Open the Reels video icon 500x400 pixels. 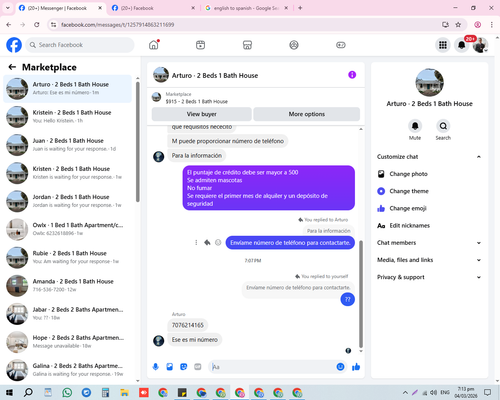click(x=200, y=45)
